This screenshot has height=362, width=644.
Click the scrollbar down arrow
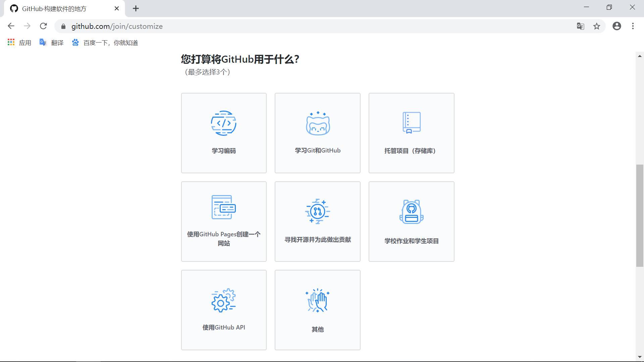point(640,357)
